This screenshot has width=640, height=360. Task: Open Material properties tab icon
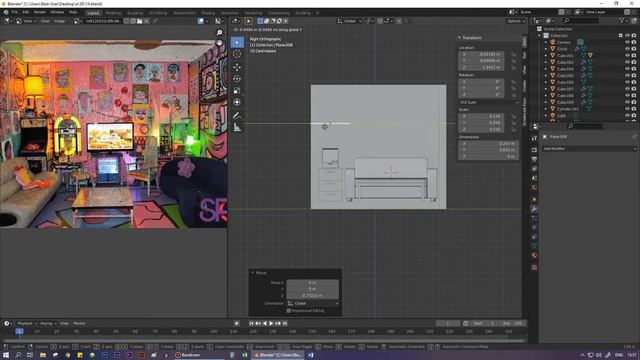tap(534, 256)
